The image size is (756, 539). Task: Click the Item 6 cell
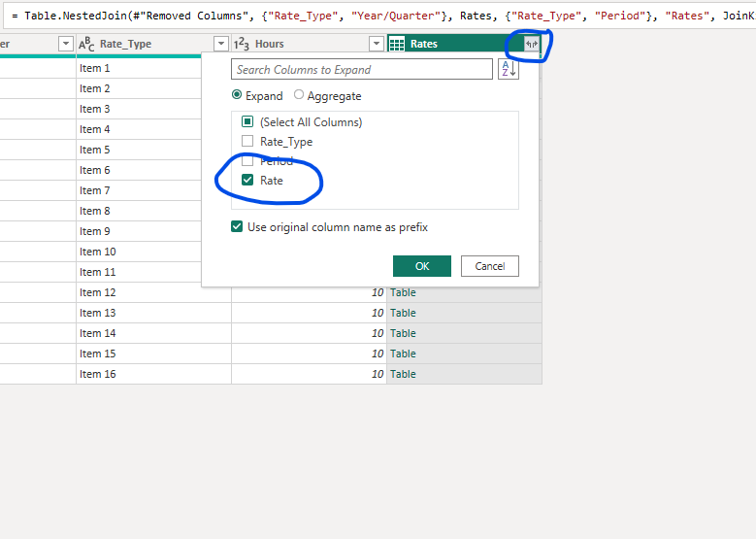click(x=139, y=170)
